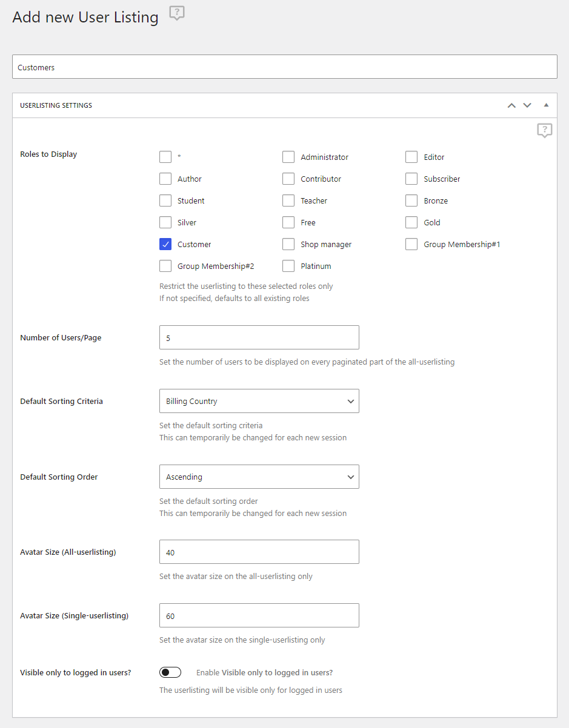
Task: Move Userlisting Settings panel up
Action: 511,105
